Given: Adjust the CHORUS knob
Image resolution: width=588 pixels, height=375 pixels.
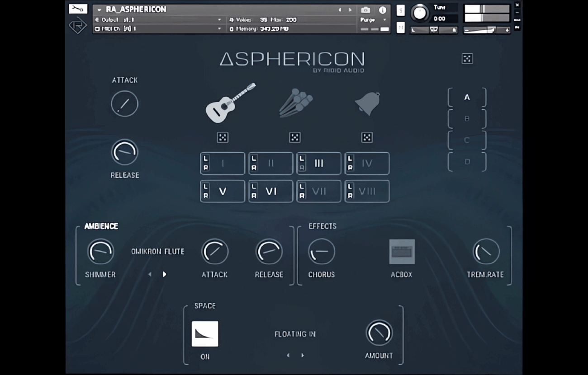Looking at the screenshot, I should point(322,252).
